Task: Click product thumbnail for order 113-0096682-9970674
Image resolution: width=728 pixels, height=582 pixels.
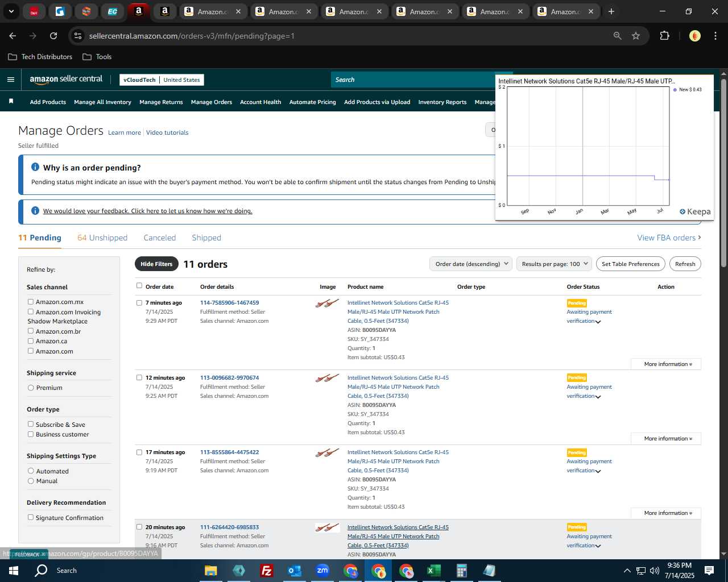Action: click(327, 378)
